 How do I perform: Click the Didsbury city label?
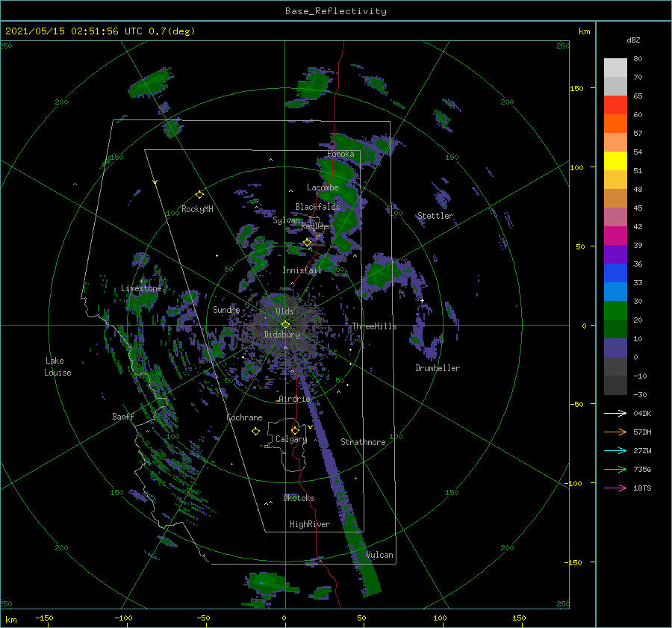pos(282,335)
